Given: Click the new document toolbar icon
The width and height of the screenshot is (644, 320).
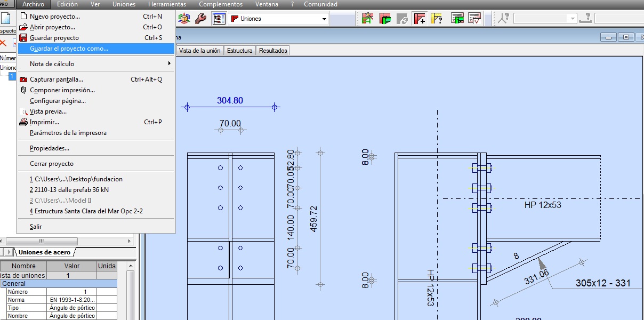Looking at the screenshot, I should click(6, 19).
